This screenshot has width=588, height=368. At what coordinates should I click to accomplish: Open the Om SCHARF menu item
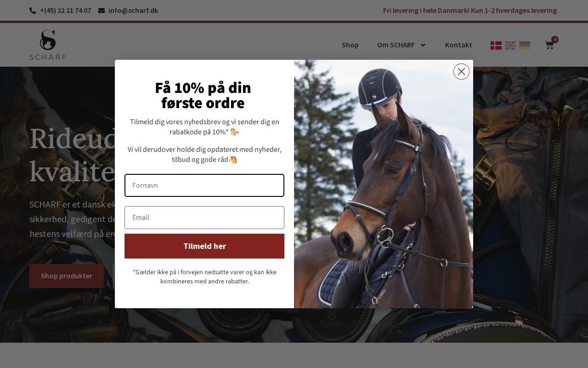[x=396, y=45]
